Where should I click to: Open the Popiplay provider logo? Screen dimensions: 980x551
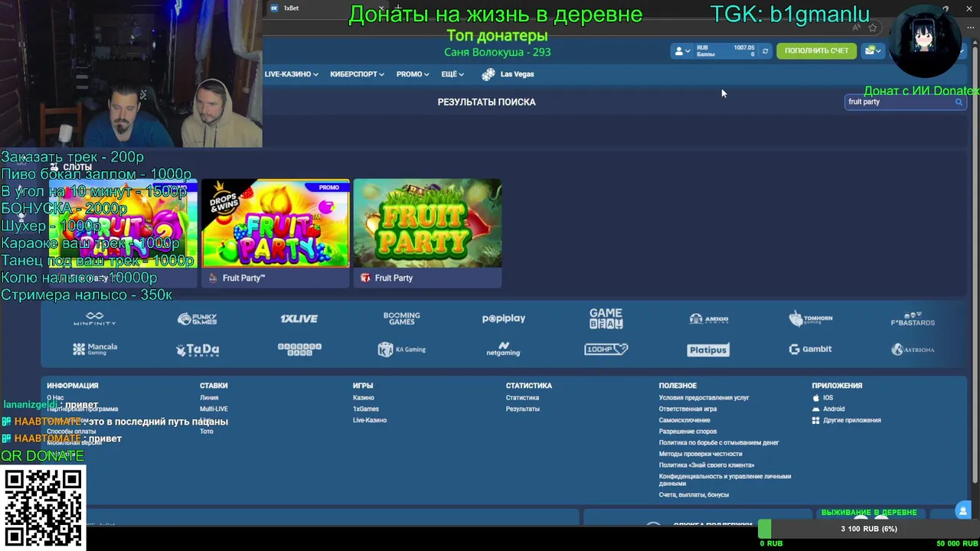coord(504,318)
